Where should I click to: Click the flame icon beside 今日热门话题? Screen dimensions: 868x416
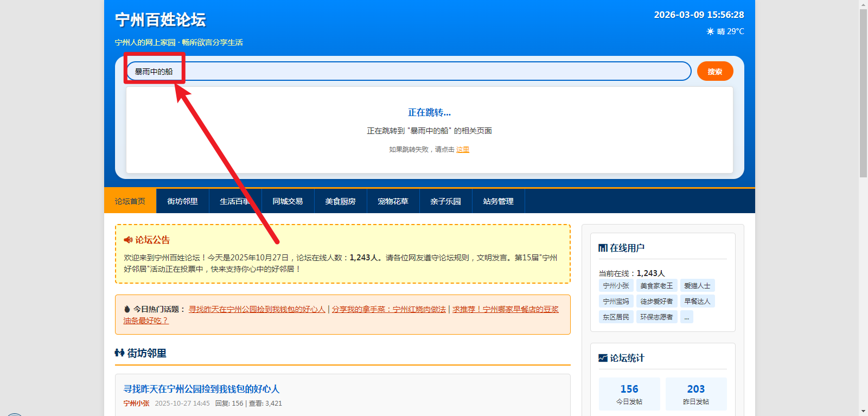(127, 309)
